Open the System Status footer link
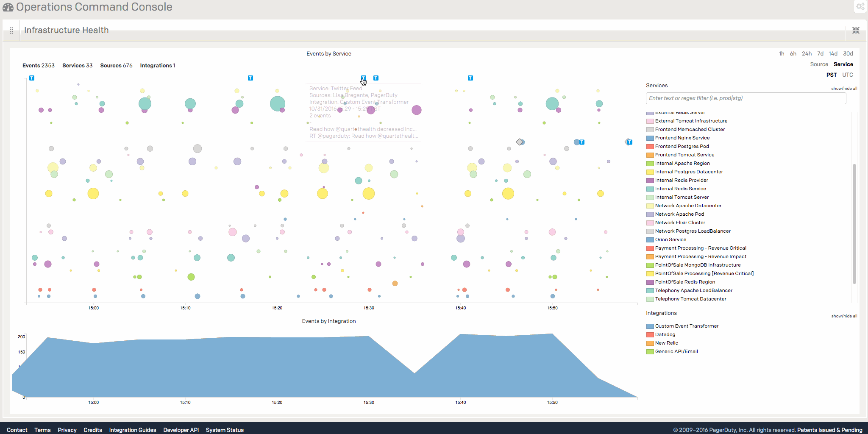The width and height of the screenshot is (868, 434). pyautogui.click(x=225, y=430)
